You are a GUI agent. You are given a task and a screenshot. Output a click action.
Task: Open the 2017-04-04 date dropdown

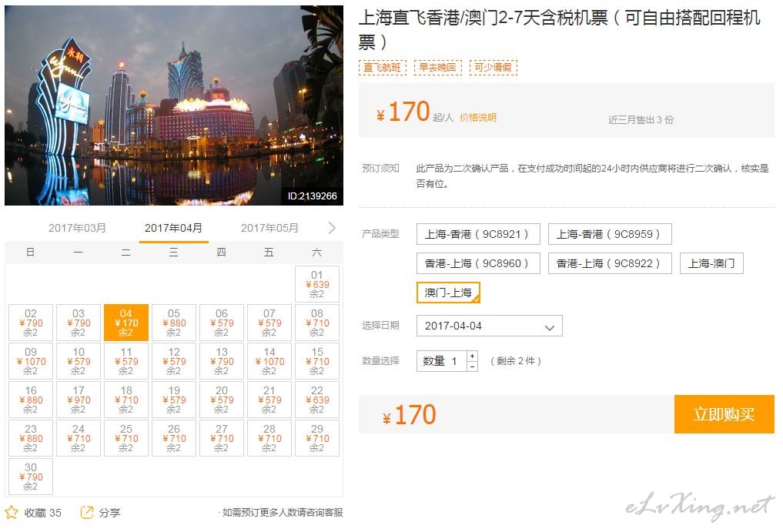click(490, 326)
